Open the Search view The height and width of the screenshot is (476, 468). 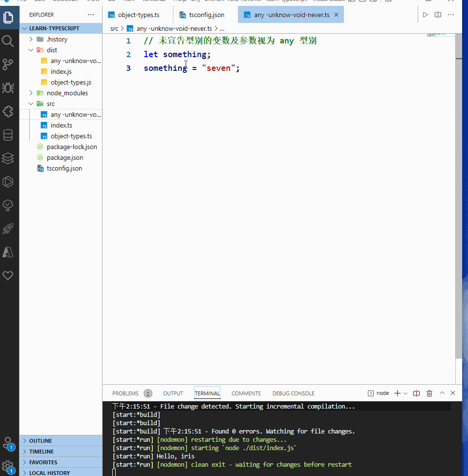[8, 41]
